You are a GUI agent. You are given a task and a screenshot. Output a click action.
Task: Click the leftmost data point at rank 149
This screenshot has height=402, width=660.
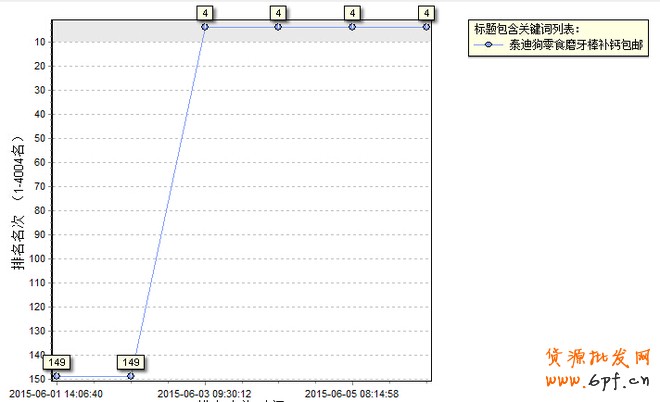tap(56, 376)
